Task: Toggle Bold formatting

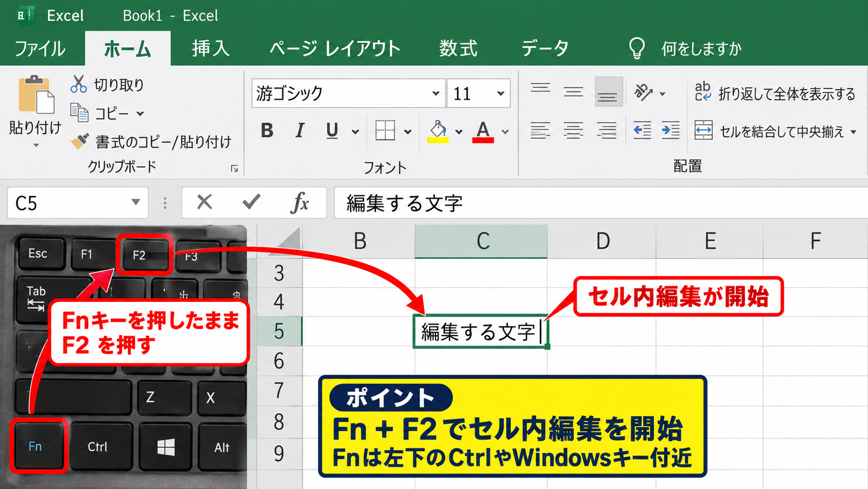Action: coord(267,130)
